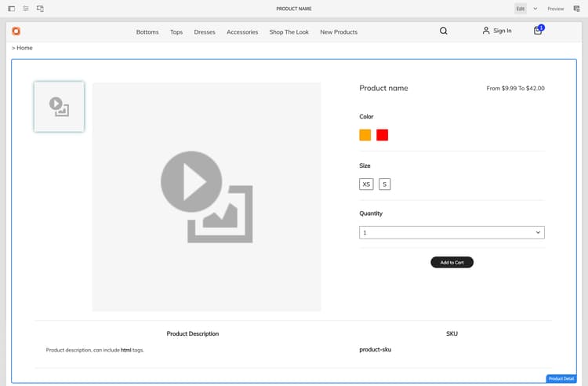Open the Shop The Look menu item
This screenshot has height=386, width=588.
tap(289, 32)
